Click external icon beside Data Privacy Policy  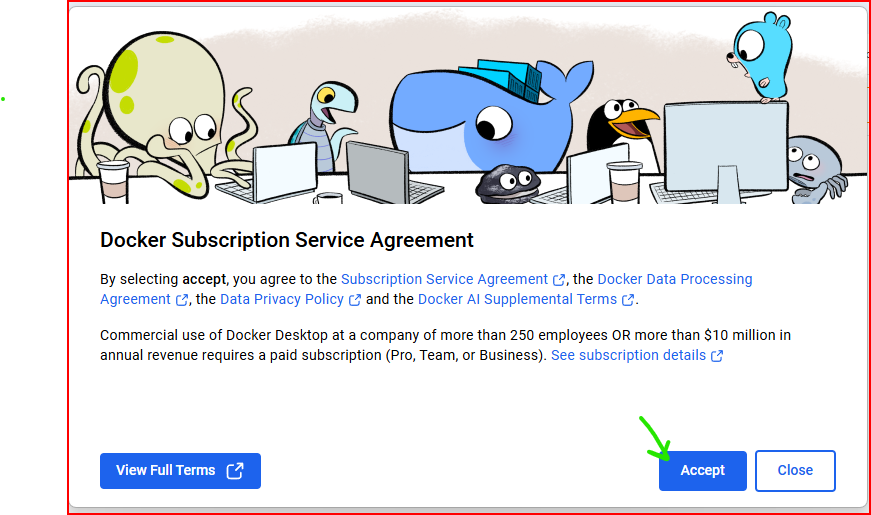click(x=354, y=300)
